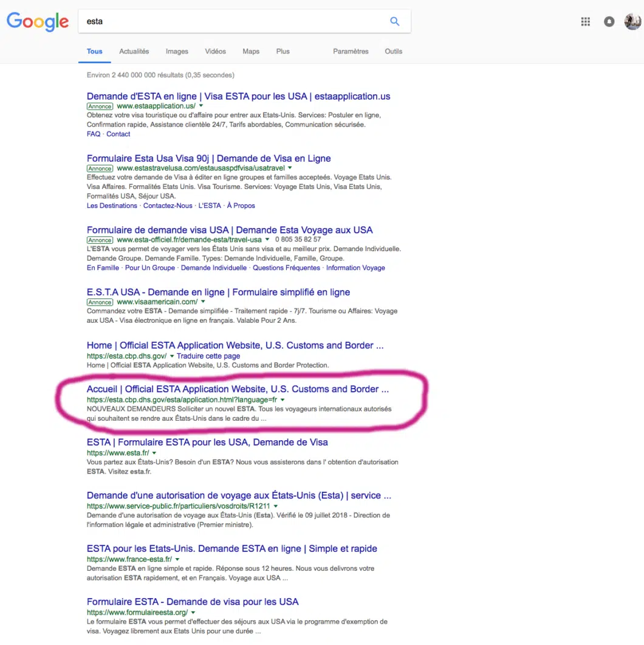The image size is (644, 645).
Task: Open the Outils search tools
Action: click(x=394, y=52)
